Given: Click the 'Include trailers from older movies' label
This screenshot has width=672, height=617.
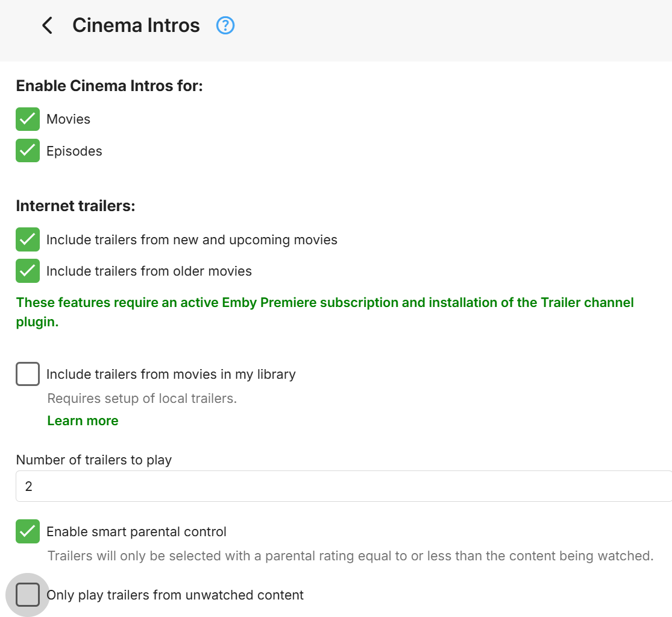Looking at the screenshot, I should (149, 271).
